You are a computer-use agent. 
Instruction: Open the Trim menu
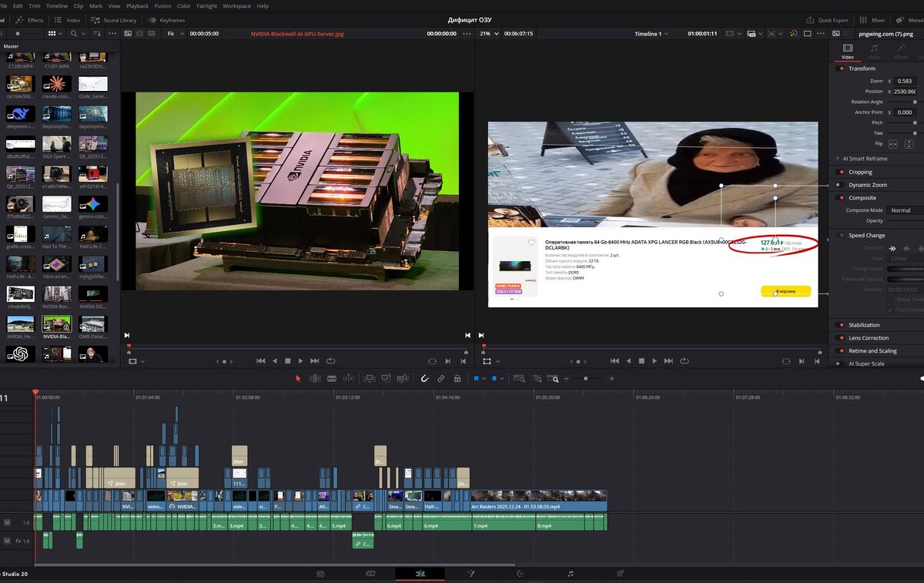click(x=36, y=5)
